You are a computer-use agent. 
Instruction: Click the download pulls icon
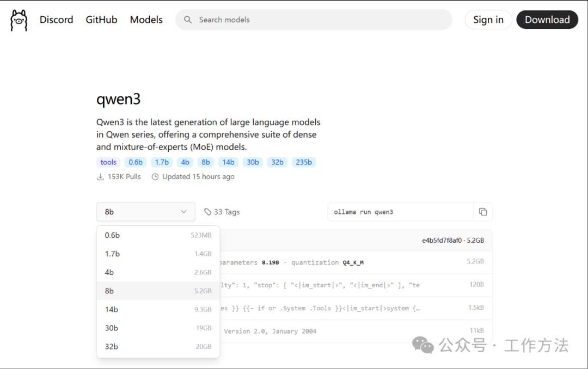click(100, 177)
